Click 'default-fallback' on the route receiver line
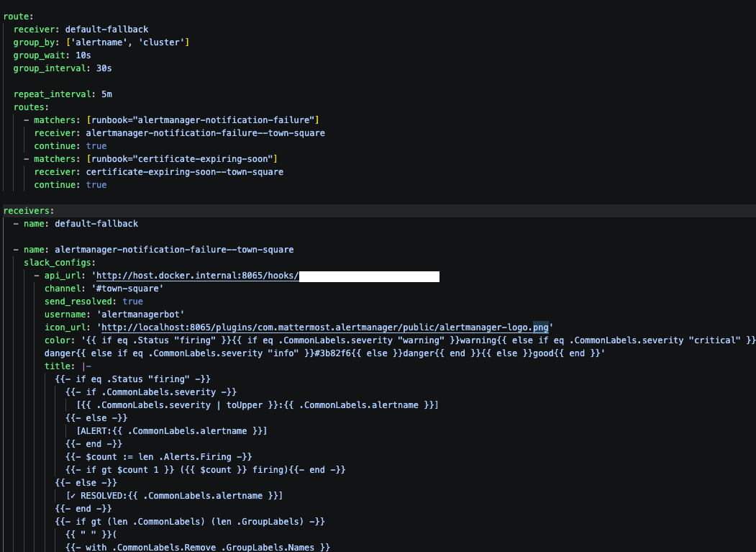 pos(106,30)
